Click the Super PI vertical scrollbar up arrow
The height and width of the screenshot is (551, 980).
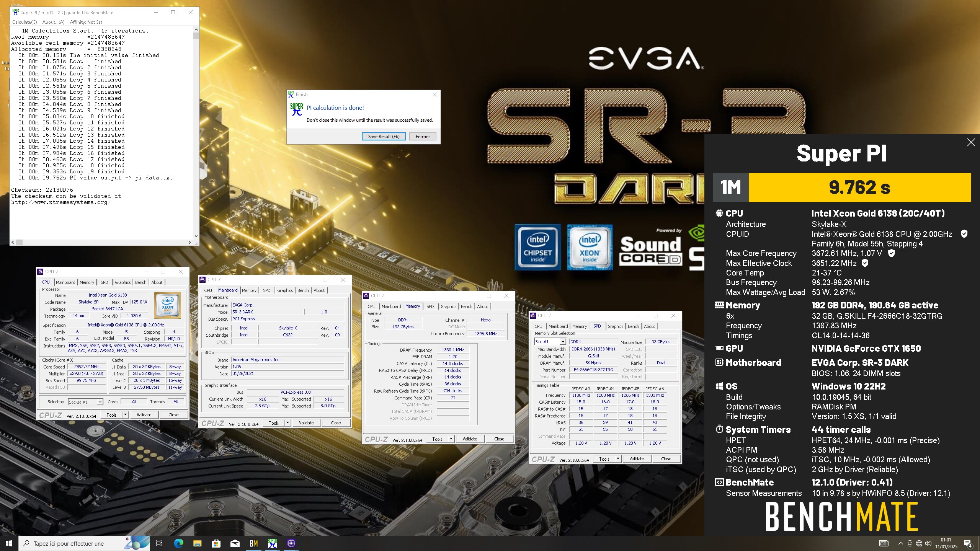(x=196, y=29)
